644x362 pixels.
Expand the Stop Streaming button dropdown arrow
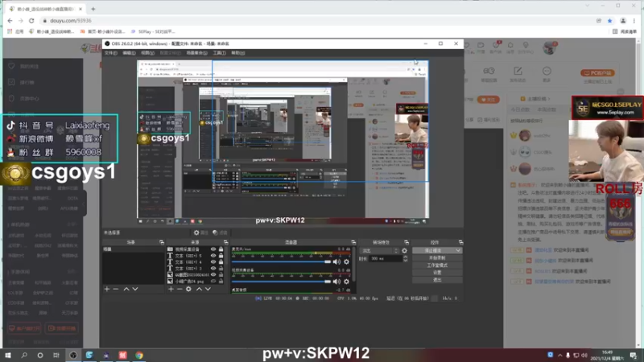(x=458, y=250)
